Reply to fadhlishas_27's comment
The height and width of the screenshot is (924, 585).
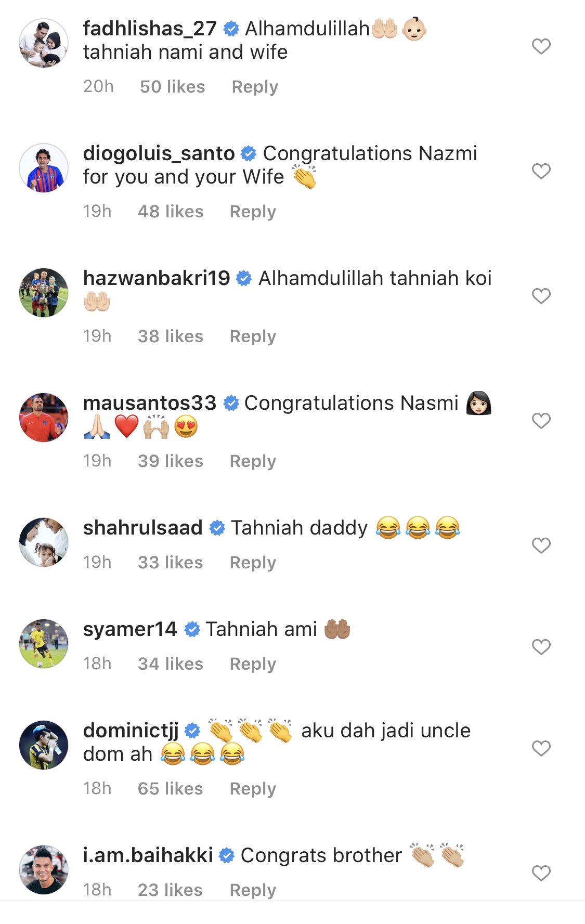(x=255, y=87)
